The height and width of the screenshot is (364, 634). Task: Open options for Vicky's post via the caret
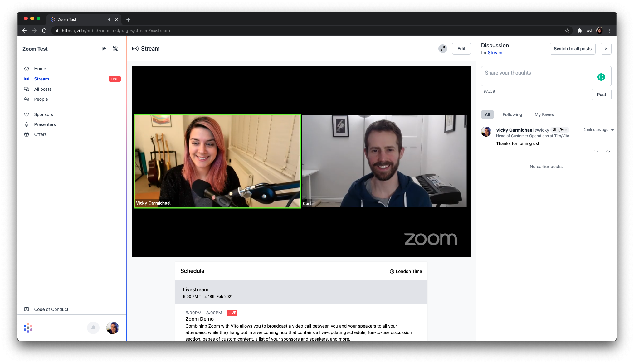(x=612, y=130)
